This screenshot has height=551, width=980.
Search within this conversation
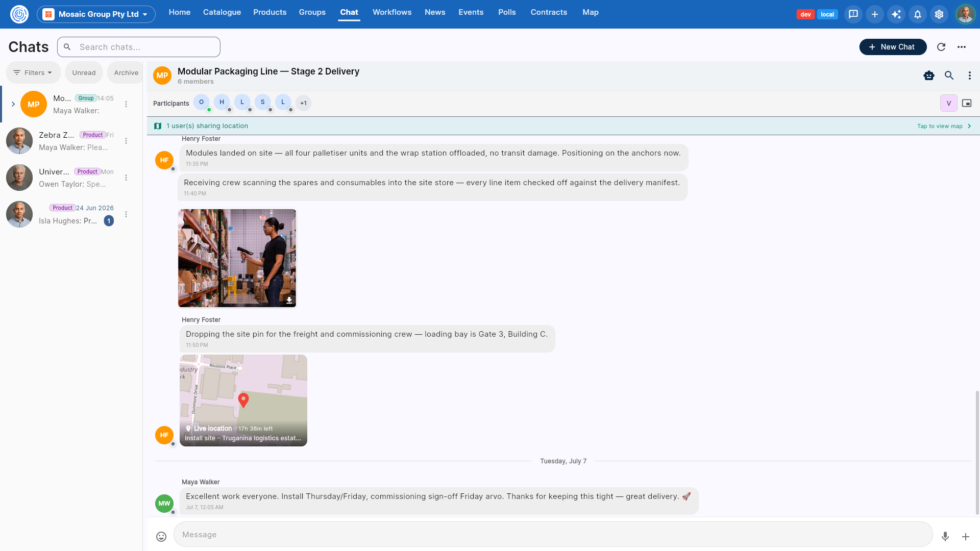click(x=949, y=76)
